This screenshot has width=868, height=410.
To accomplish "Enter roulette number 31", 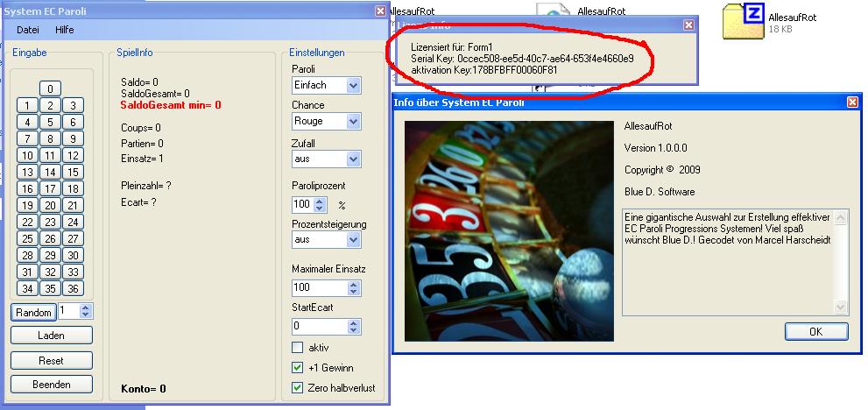I will pos(28,272).
